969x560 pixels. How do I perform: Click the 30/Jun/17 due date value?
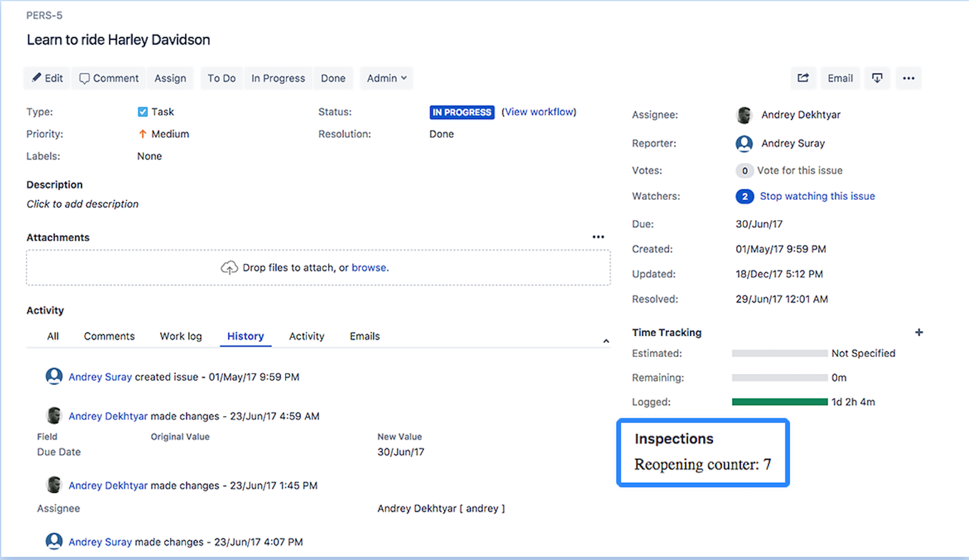pos(759,224)
